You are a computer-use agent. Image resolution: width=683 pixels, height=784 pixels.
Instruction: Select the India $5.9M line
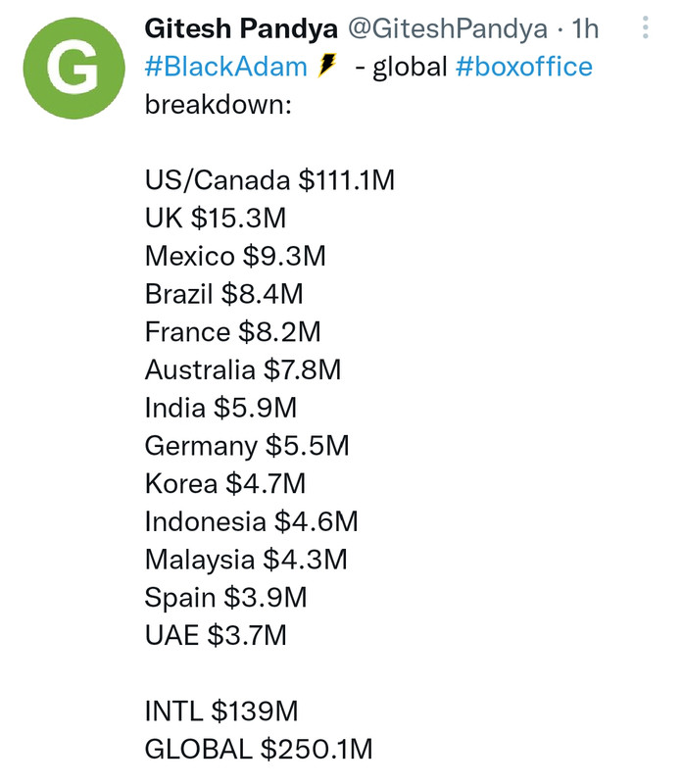pos(220,408)
